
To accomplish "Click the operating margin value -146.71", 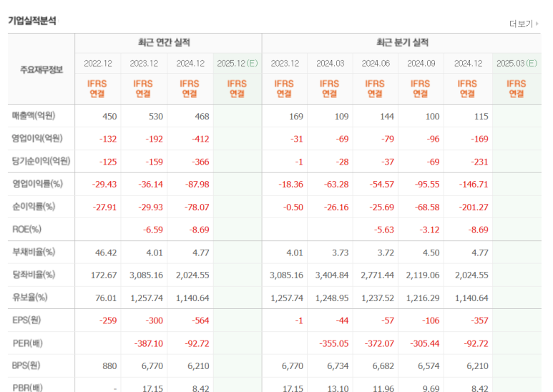I will (474, 185).
